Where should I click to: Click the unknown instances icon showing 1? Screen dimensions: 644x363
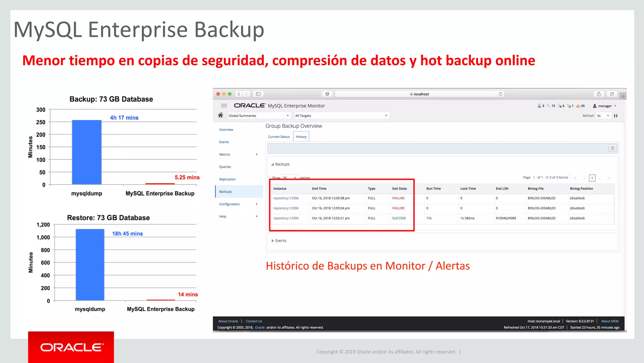[570, 106]
